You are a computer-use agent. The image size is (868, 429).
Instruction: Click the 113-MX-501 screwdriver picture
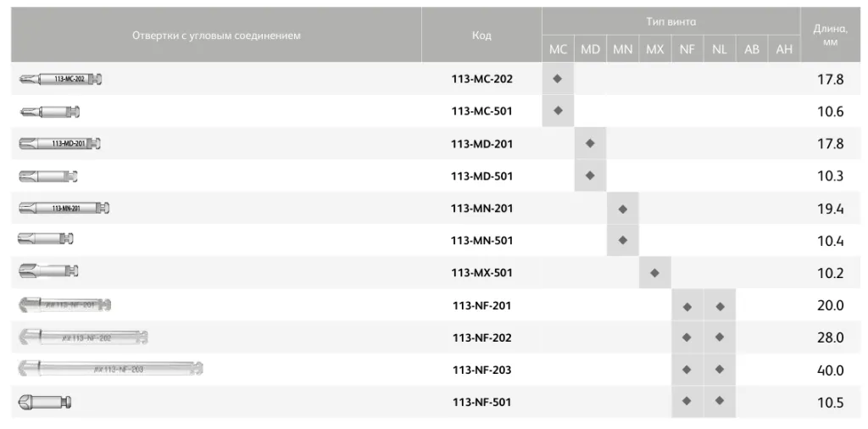pyautogui.click(x=48, y=273)
